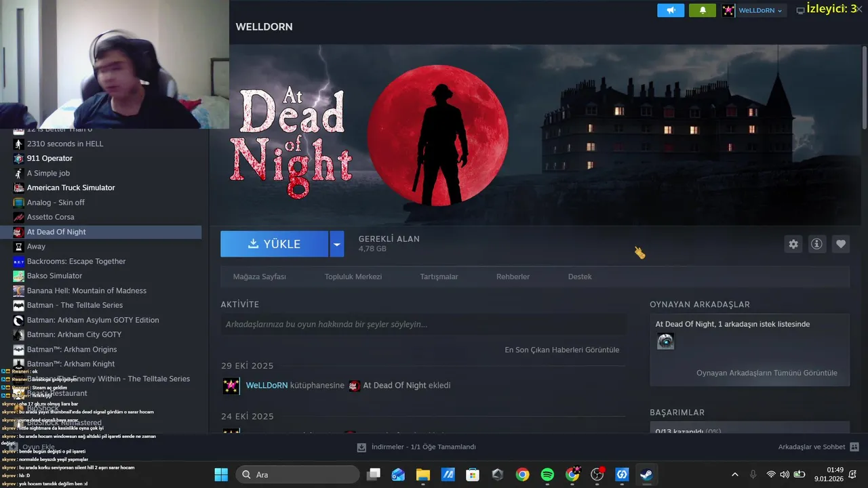Show hidden system tray icons

[735, 474]
